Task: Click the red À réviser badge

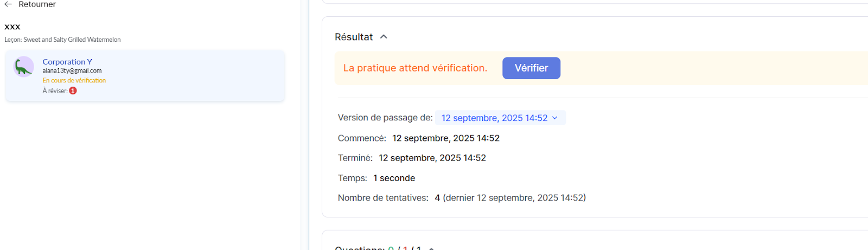Action: pos(73,91)
